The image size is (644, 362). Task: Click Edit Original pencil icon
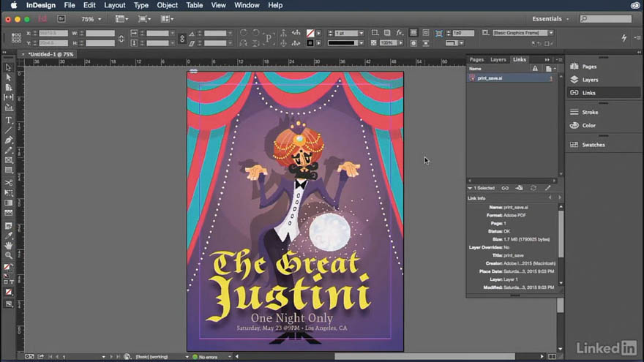pos(547,188)
